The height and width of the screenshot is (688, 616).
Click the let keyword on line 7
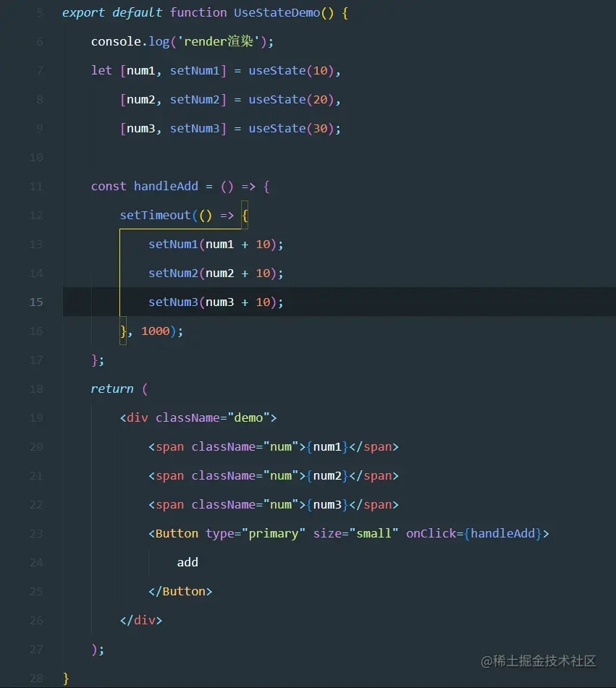click(x=101, y=71)
